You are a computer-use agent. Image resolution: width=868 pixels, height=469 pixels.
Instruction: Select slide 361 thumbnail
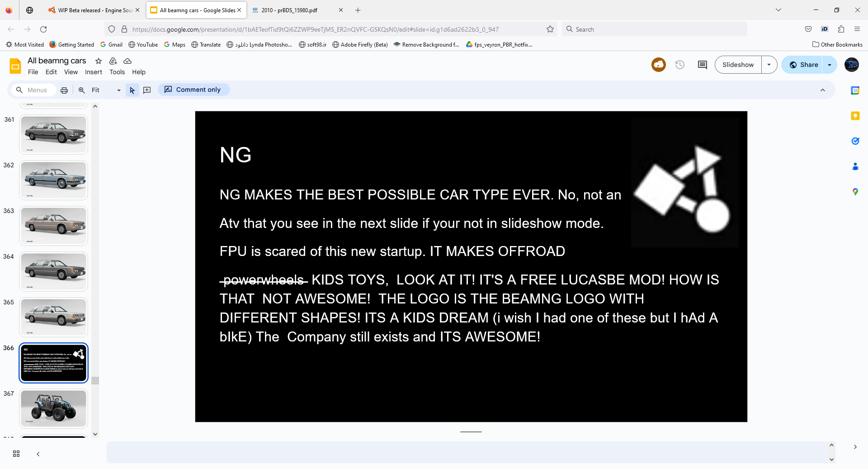[53, 134]
